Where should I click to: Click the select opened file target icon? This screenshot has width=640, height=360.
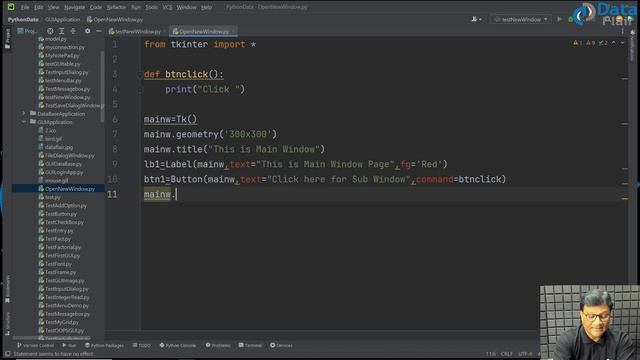50,31
